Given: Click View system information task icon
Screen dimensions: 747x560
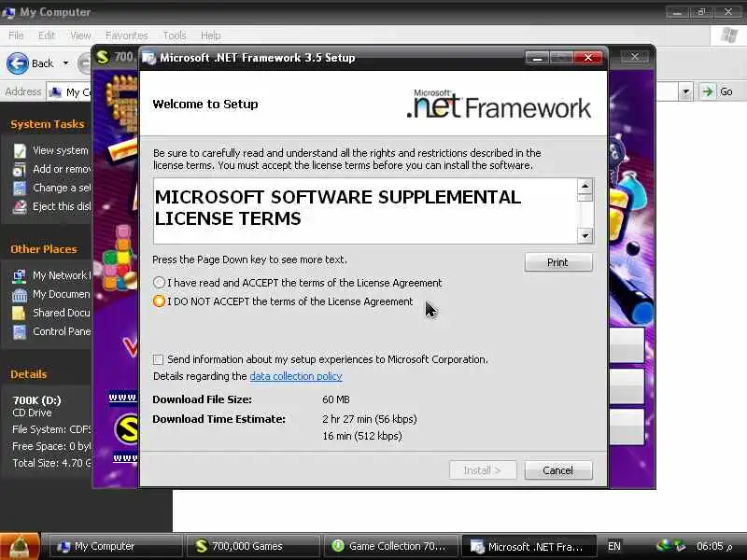Looking at the screenshot, I should point(20,151).
